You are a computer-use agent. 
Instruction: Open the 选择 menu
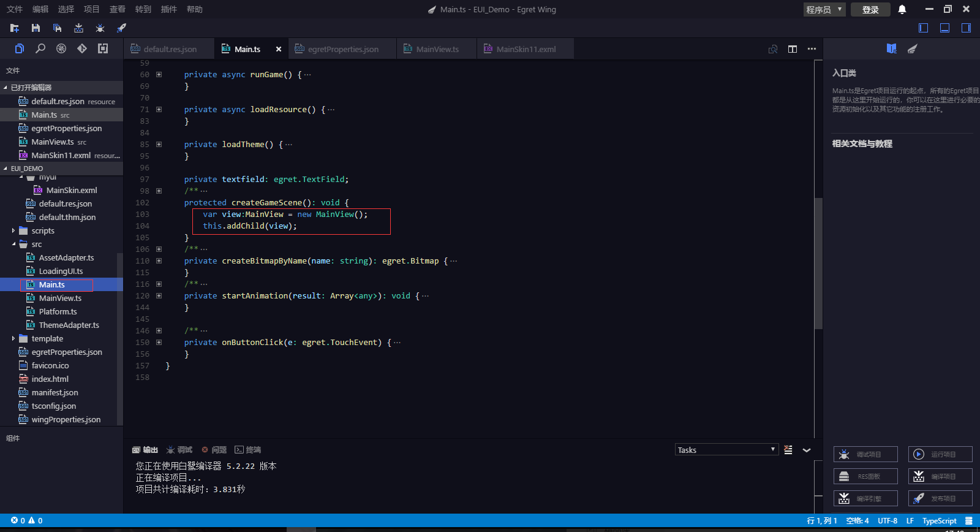point(66,9)
